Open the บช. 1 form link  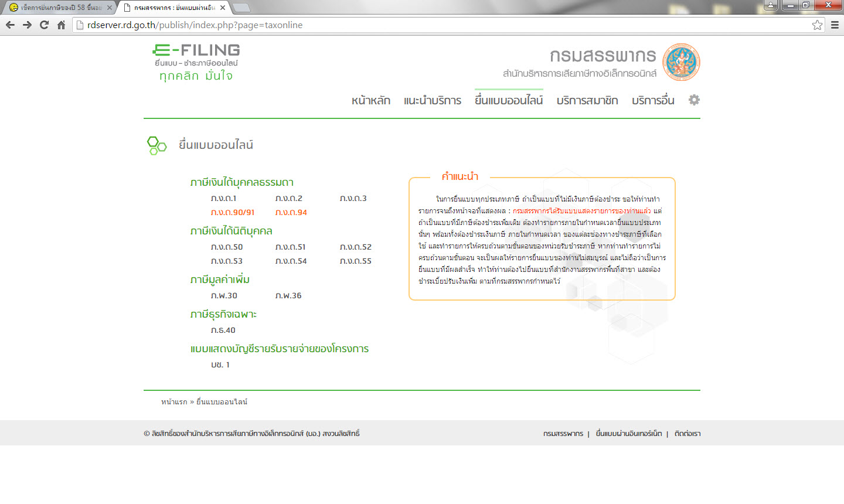click(x=220, y=365)
